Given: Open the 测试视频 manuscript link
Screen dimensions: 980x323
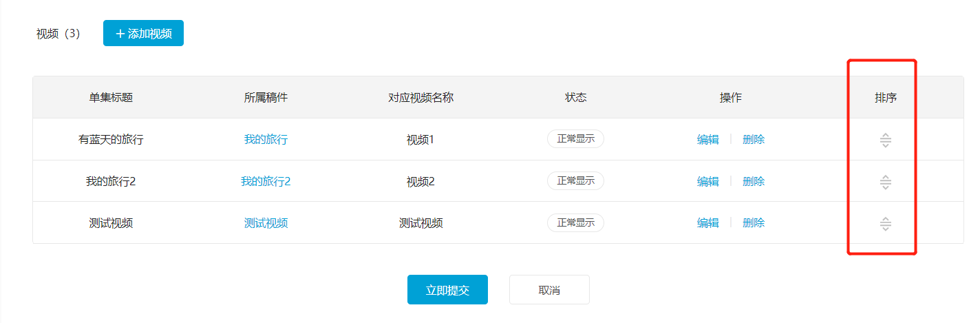Looking at the screenshot, I should pos(266,222).
